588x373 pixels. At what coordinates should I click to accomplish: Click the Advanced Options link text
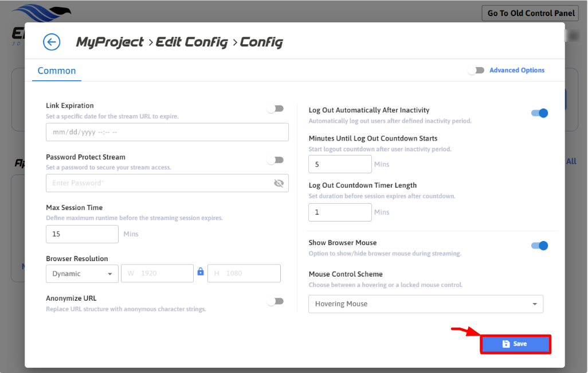[x=516, y=71]
